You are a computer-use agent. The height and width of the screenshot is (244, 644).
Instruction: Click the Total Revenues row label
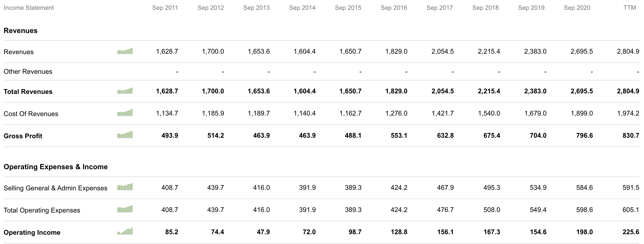28,91
